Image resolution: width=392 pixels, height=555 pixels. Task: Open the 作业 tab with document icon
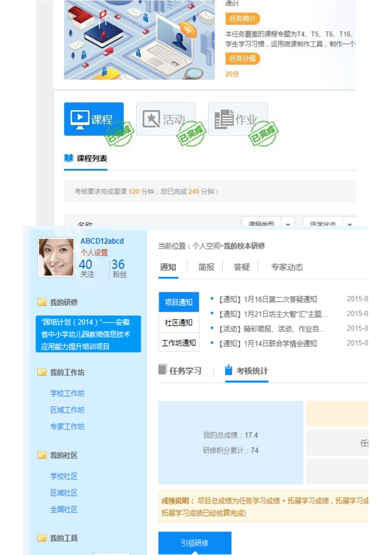[x=238, y=119]
